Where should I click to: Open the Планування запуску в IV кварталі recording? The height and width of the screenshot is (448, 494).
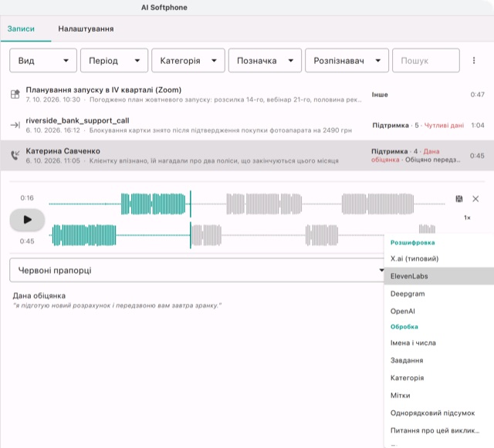pyautogui.click(x=247, y=94)
